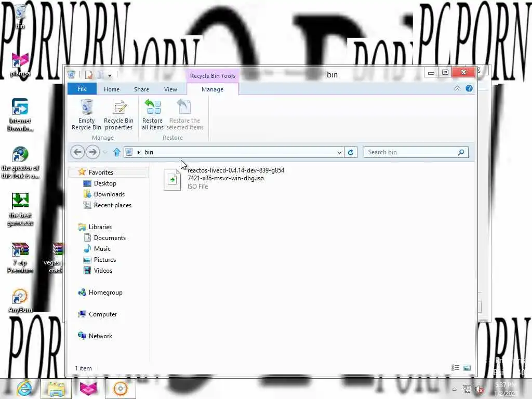Select reactos-livecd ISO file name text
The width and height of the screenshot is (532, 399).
236,174
